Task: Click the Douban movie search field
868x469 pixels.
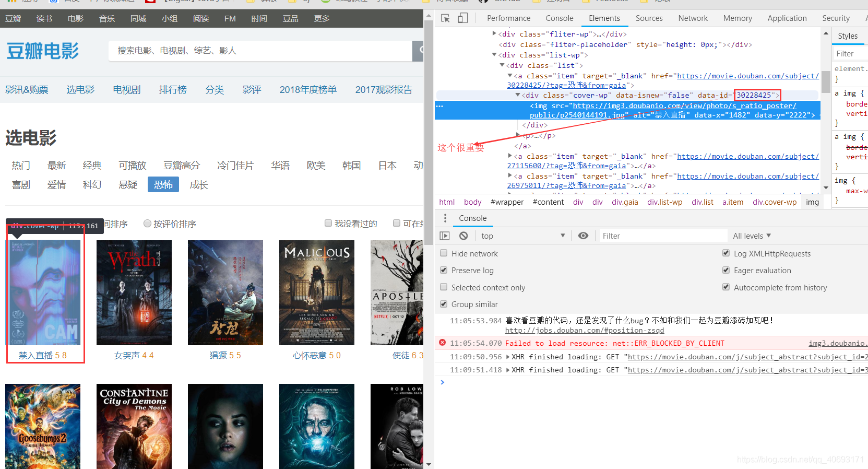Action: tap(260, 51)
